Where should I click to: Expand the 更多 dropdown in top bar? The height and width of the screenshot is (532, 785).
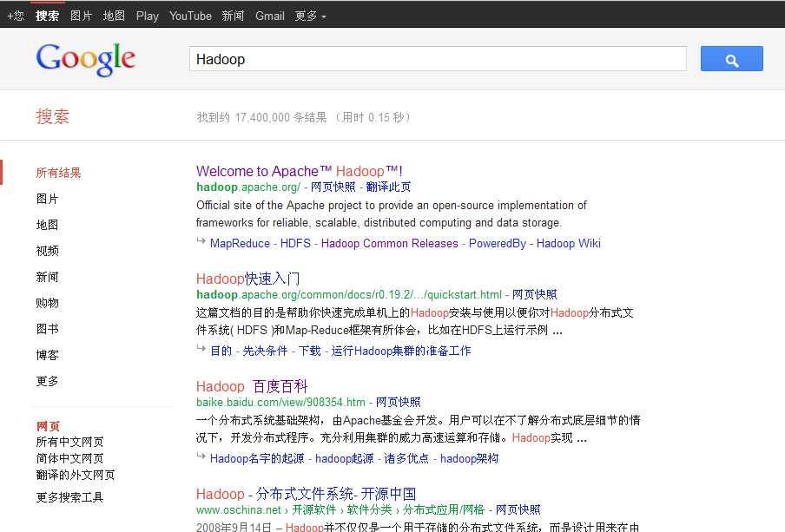coord(310,16)
